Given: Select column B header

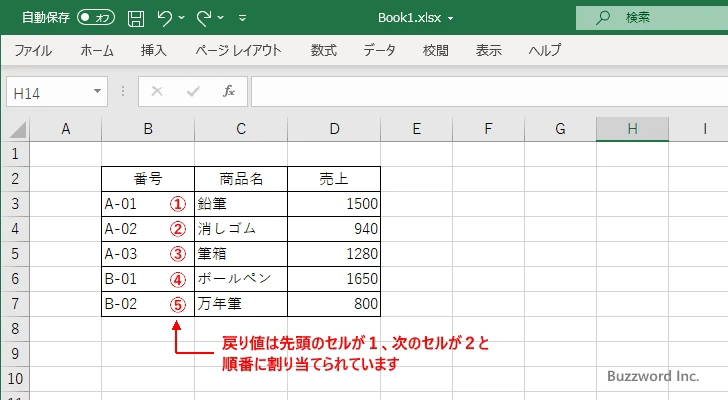Looking at the screenshot, I should click(148, 129).
